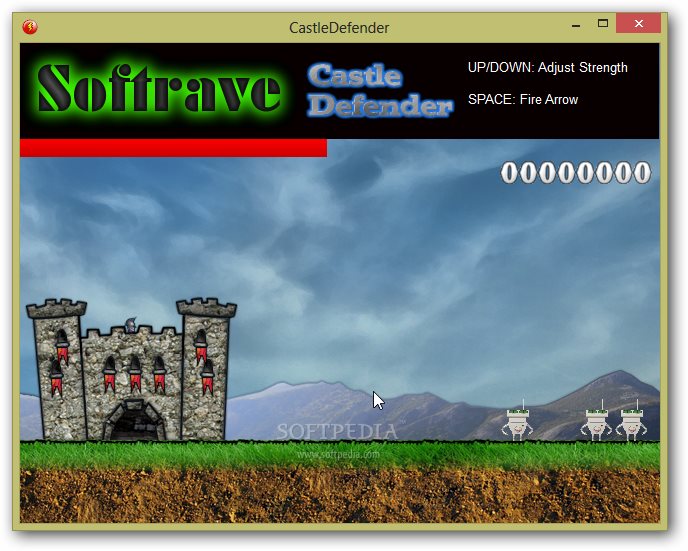
Task: Click the castle's right tower
Action: click(205, 369)
